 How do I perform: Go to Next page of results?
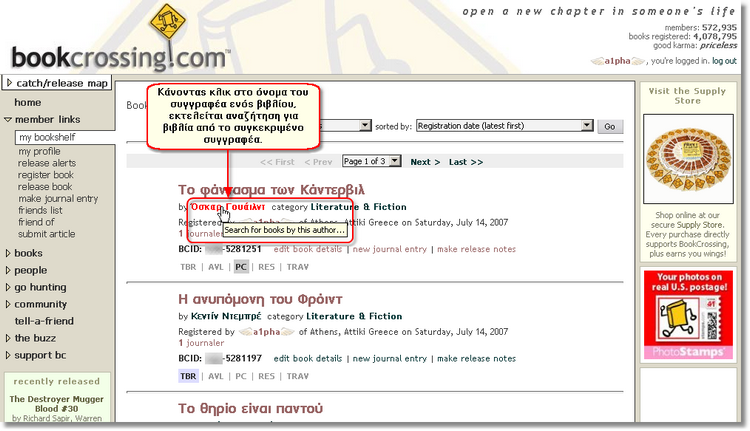(425, 161)
